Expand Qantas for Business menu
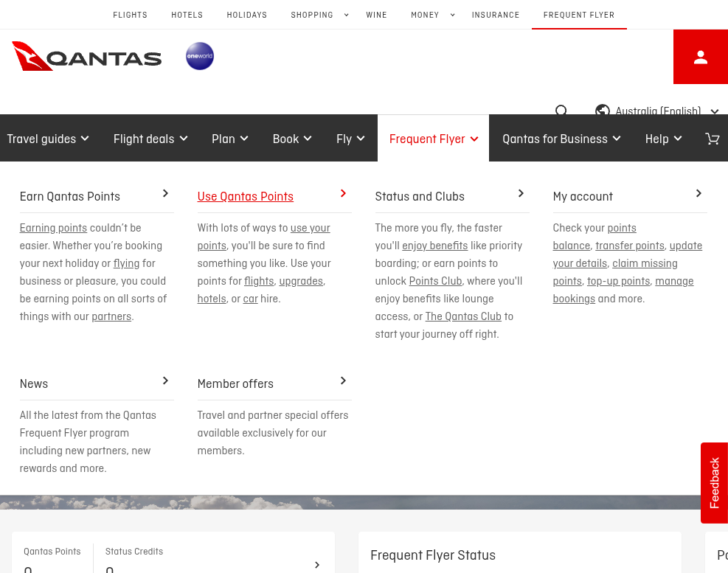Viewport: 728px width, 573px height. 561,139
